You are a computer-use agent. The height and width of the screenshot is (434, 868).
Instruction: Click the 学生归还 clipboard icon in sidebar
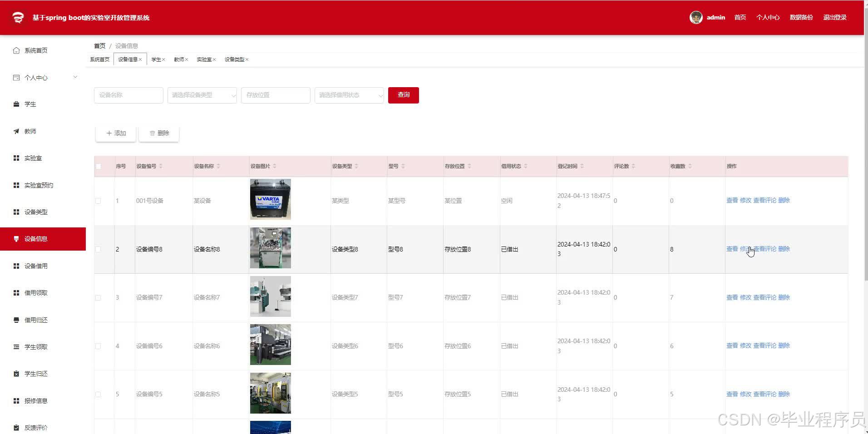pos(16,374)
